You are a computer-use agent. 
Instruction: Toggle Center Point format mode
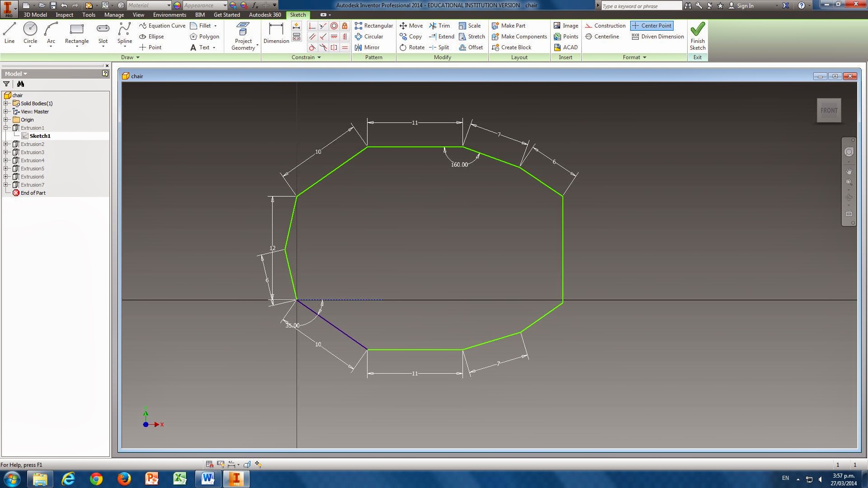[651, 26]
